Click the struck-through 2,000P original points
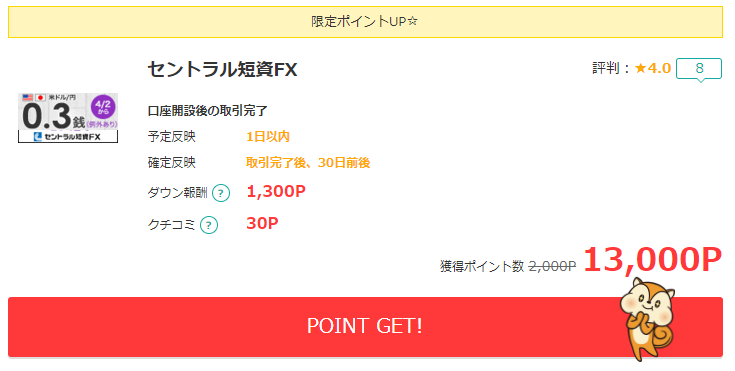 (x=552, y=266)
